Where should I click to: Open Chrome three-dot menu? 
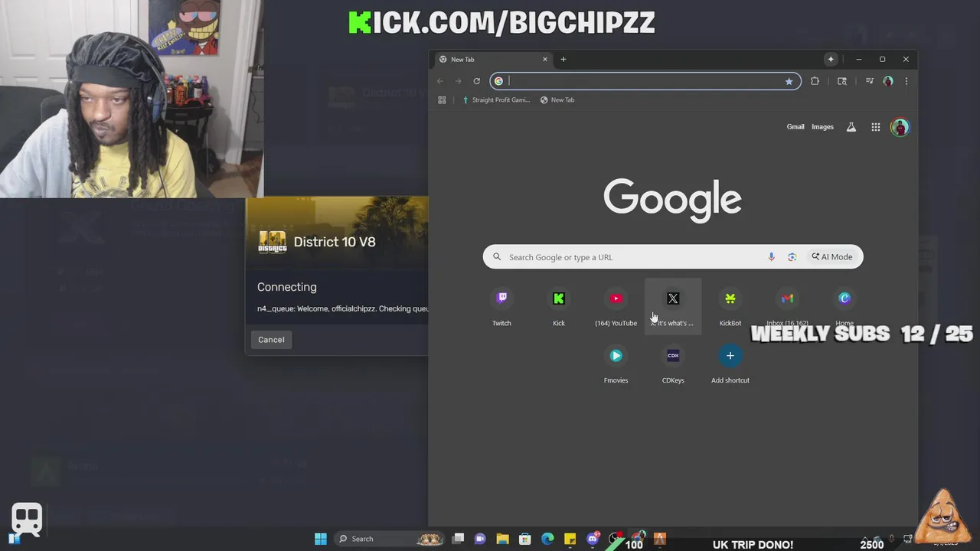(x=906, y=81)
